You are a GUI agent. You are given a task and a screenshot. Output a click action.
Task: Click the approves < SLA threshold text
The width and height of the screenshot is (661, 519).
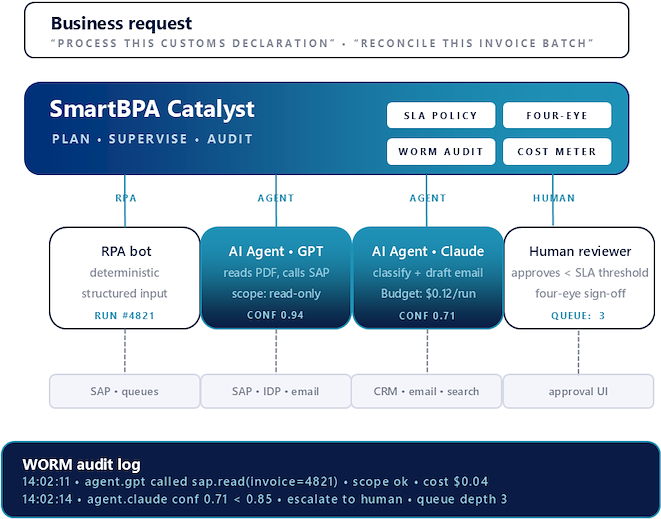(x=580, y=273)
